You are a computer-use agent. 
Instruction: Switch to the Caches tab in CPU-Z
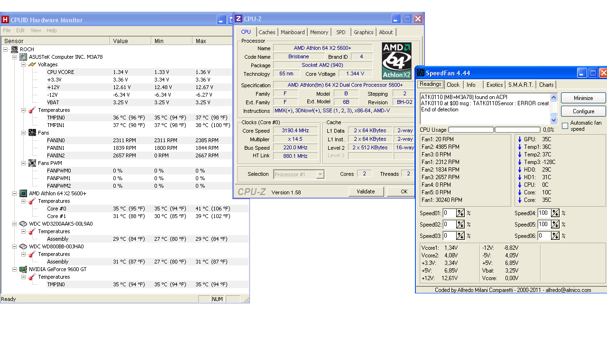point(267,32)
